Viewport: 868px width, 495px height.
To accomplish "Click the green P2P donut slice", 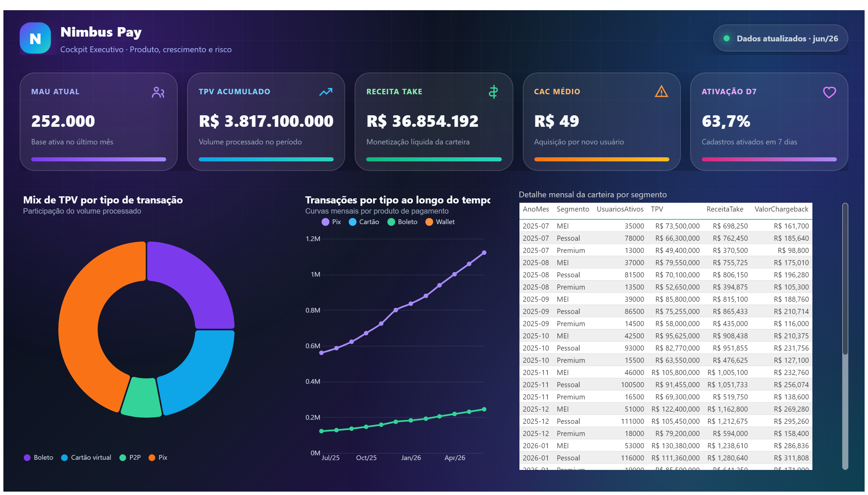I will tap(142, 398).
